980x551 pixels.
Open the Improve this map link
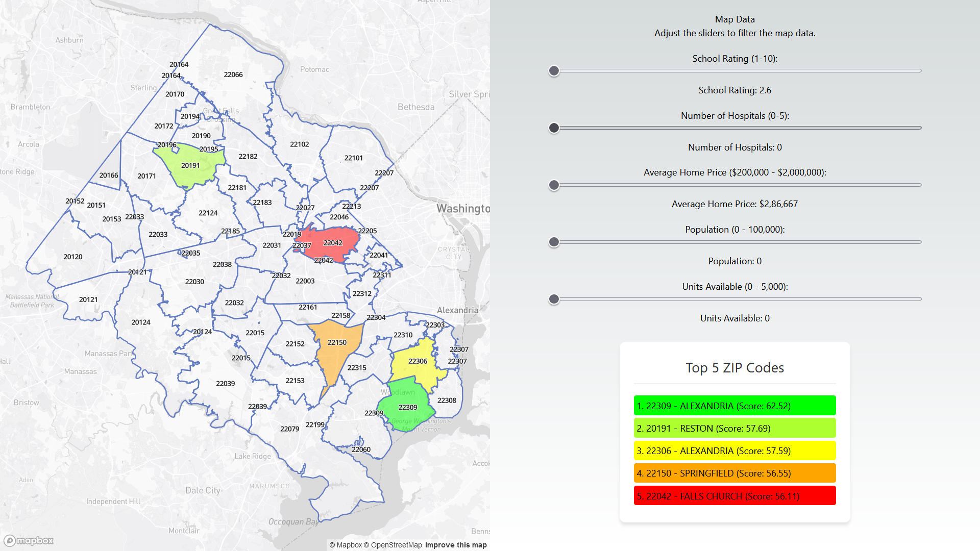(x=455, y=545)
